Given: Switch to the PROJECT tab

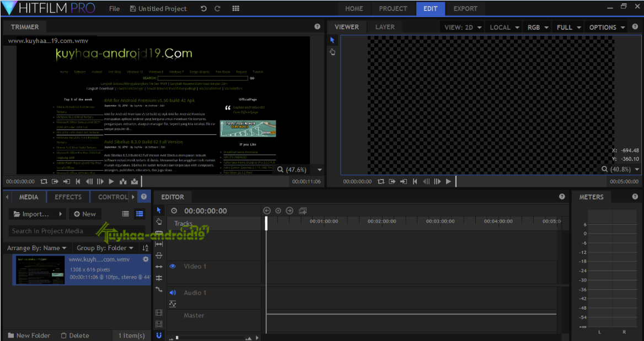Looking at the screenshot, I should [393, 9].
